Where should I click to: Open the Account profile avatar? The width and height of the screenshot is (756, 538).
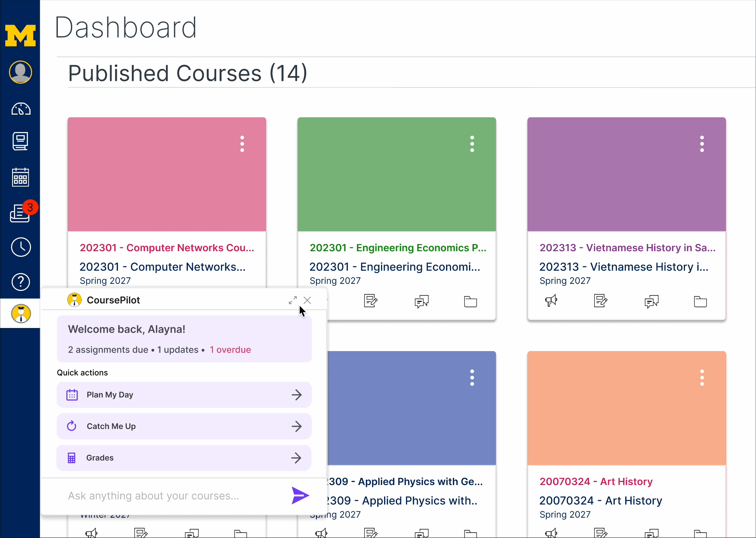(20, 72)
